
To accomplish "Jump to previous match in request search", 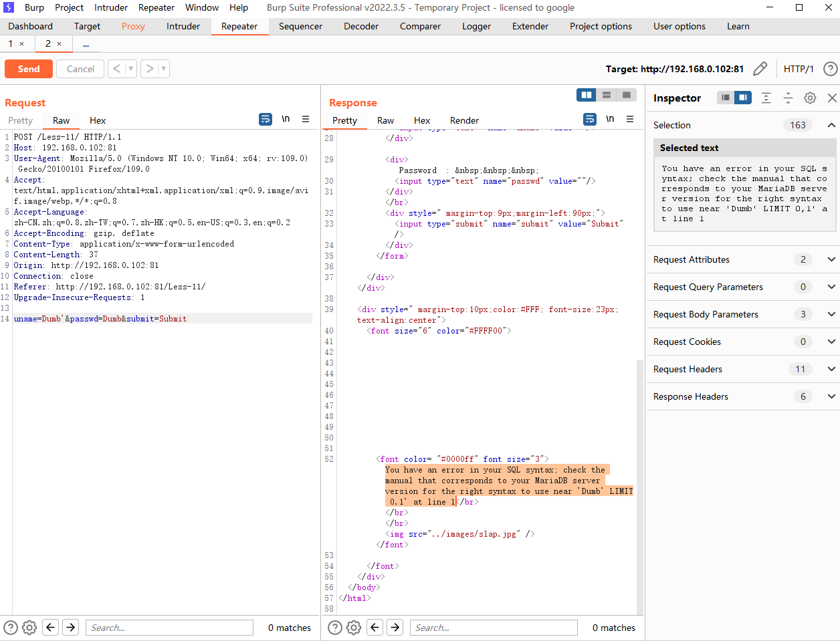I will click(50, 627).
